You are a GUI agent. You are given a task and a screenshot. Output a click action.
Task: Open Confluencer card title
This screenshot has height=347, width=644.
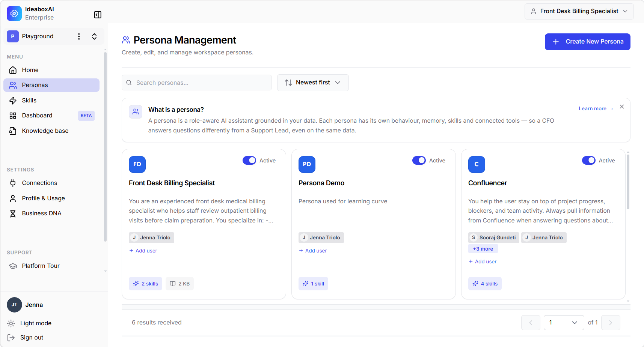(x=487, y=183)
